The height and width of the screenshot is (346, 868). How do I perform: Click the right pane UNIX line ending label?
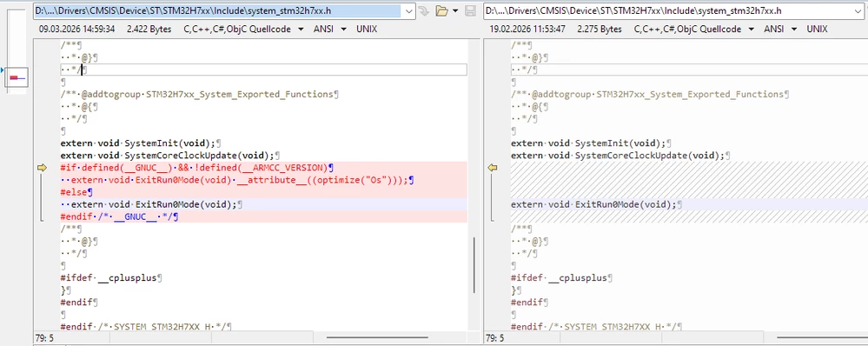tap(817, 30)
